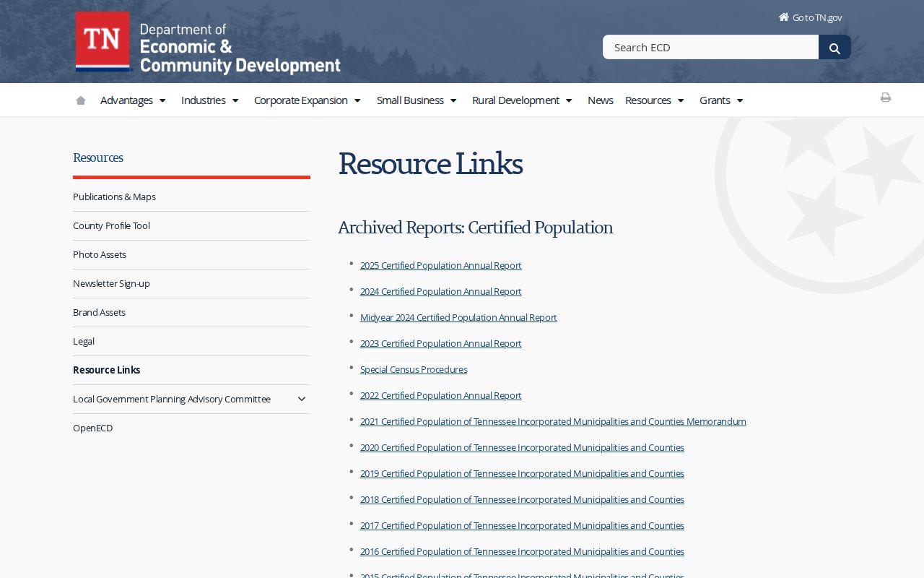This screenshot has height=578, width=924.
Task: Open 2016 Certified Population Municipalities and Counties
Action: pyautogui.click(x=522, y=551)
